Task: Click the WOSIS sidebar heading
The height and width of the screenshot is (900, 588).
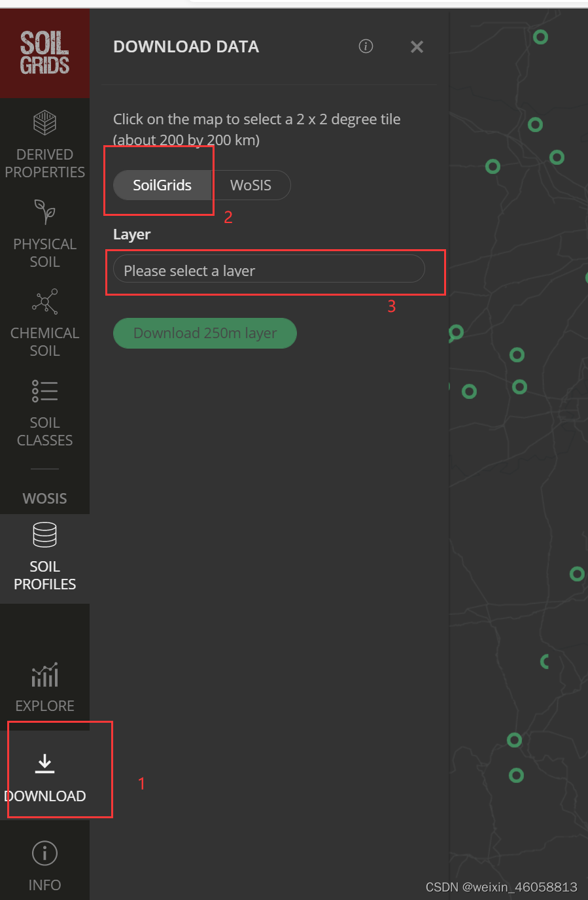Action: pyautogui.click(x=44, y=498)
